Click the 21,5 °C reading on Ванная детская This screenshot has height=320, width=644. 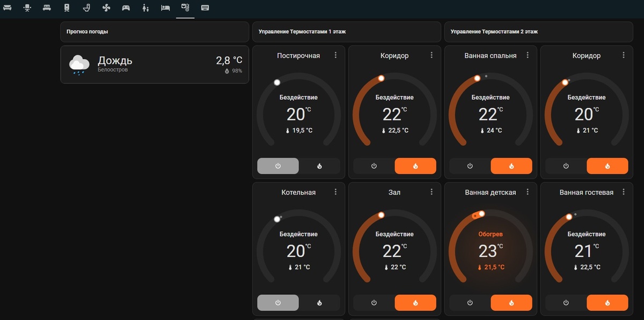click(491, 267)
